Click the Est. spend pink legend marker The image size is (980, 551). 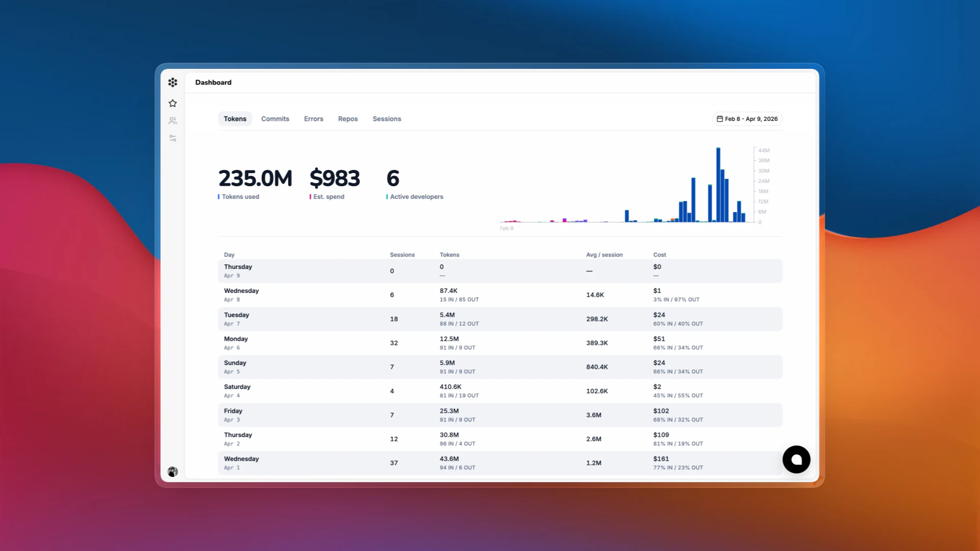pos(310,197)
